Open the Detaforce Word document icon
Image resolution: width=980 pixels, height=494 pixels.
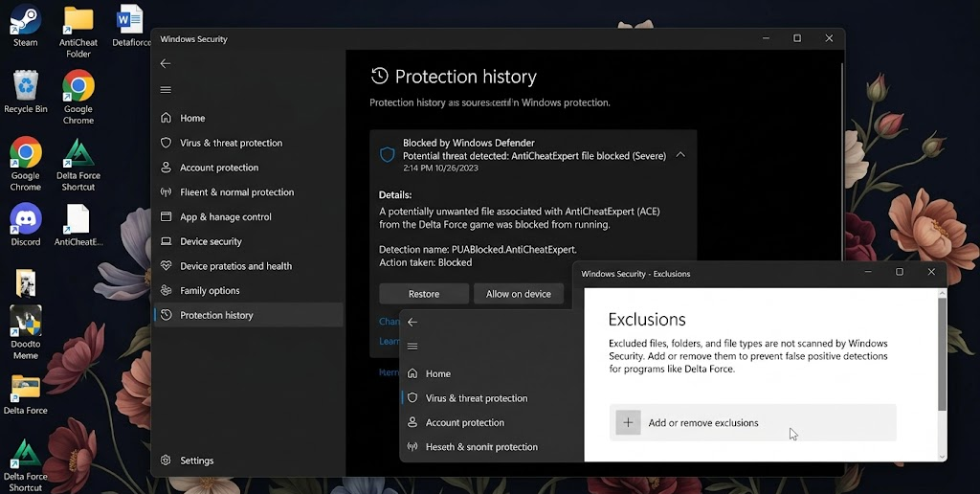[130, 25]
